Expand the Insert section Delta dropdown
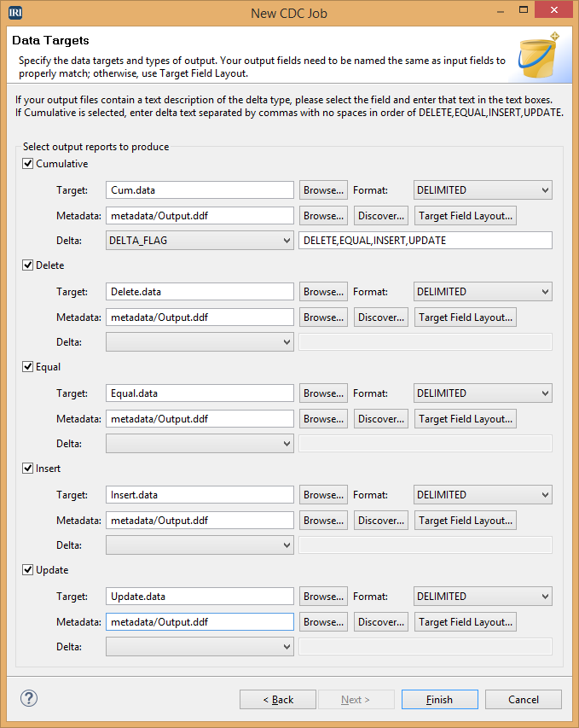Viewport: 579px width, 728px height. [200, 545]
